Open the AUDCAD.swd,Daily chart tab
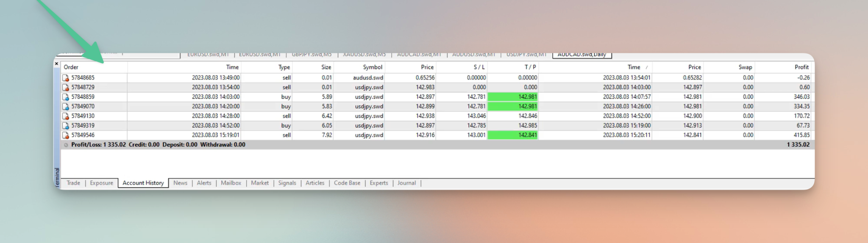The height and width of the screenshot is (243, 868). (x=582, y=55)
